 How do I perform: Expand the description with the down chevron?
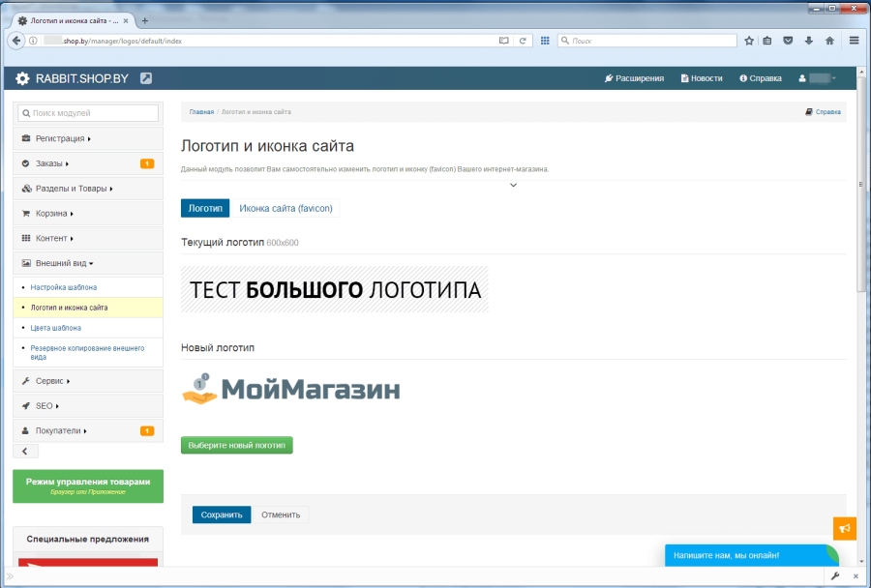pyautogui.click(x=513, y=185)
